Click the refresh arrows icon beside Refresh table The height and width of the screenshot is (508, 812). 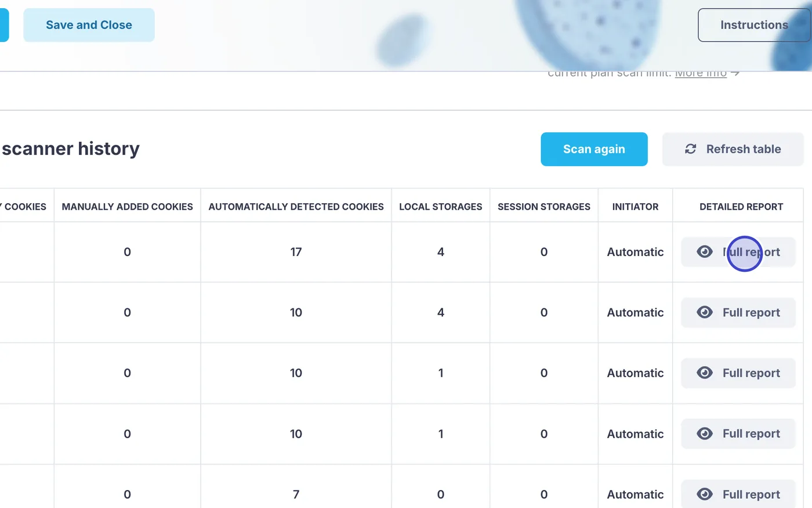tap(690, 149)
